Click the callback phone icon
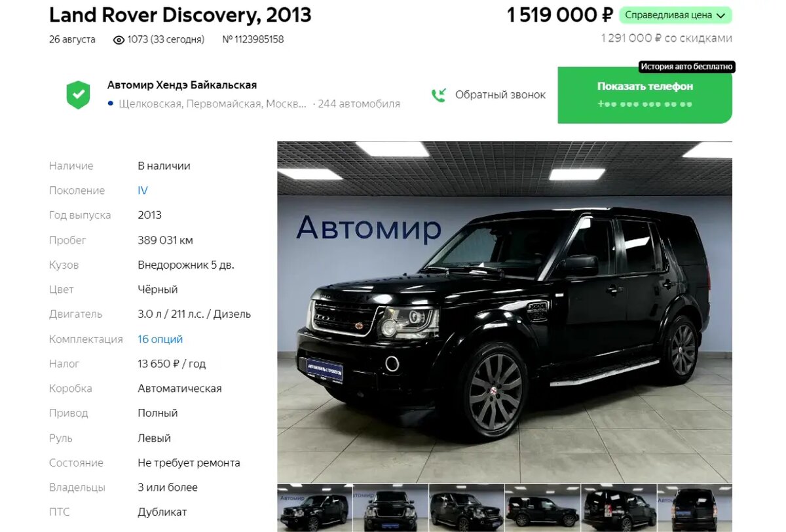786x532 pixels. point(438,95)
